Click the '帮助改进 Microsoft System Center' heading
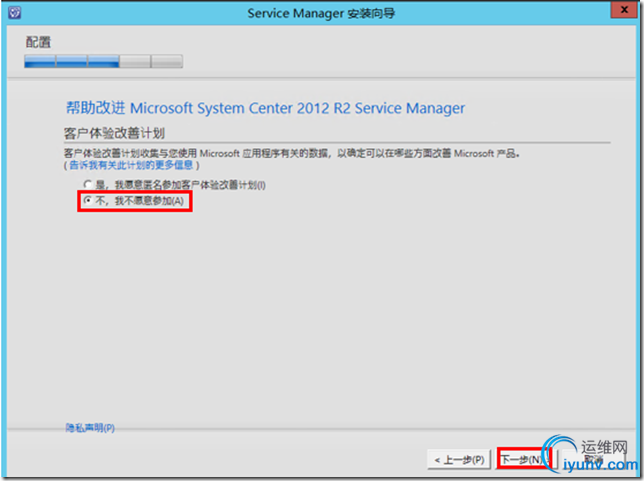 (x=265, y=108)
